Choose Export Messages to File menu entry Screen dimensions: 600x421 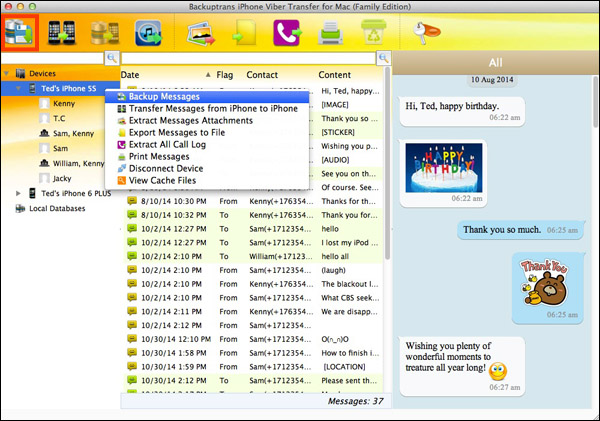click(x=207, y=132)
